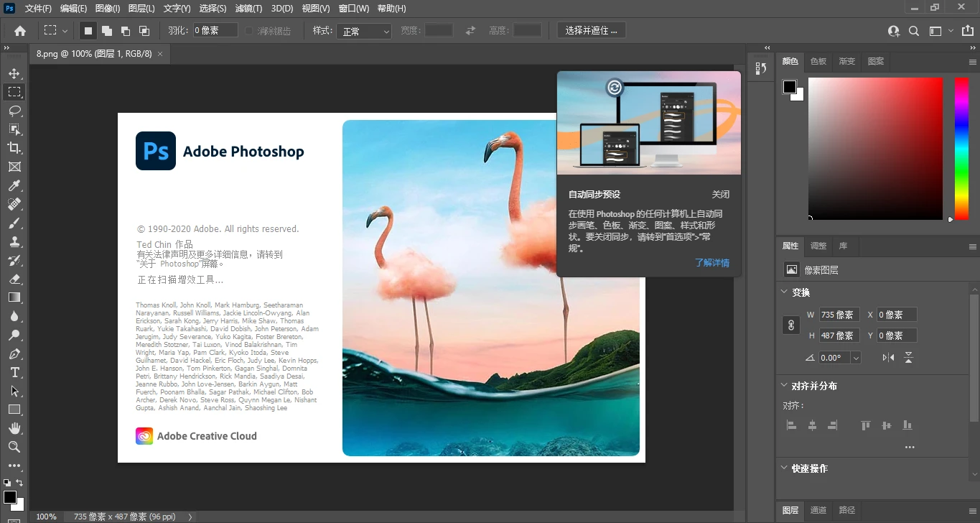Click the share icon in top bar

[968, 31]
